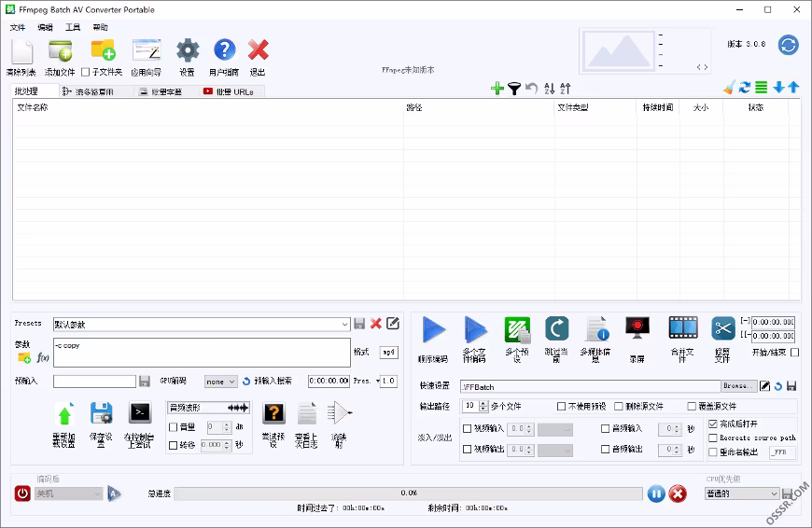Open the 关机 post-encoding action dropdown
Viewport: 812px width, 528px height.
tap(68, 493)
